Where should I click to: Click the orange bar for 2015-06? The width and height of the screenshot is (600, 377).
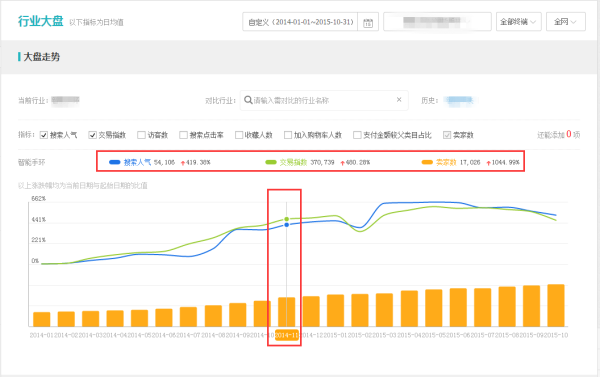458,307
